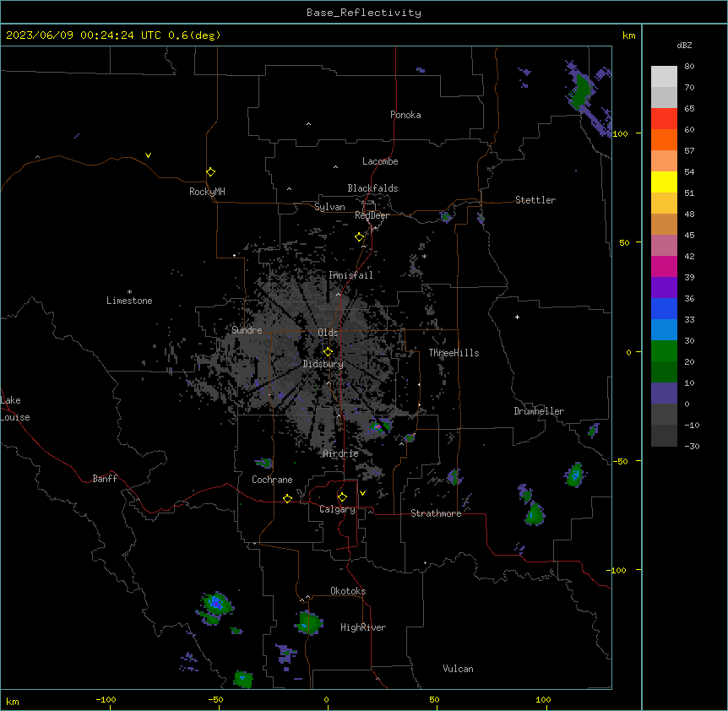Click the yellow diamond marker inside Calgary boundary
This screenshot has height=711, width=728.
(x=342, y=497)
